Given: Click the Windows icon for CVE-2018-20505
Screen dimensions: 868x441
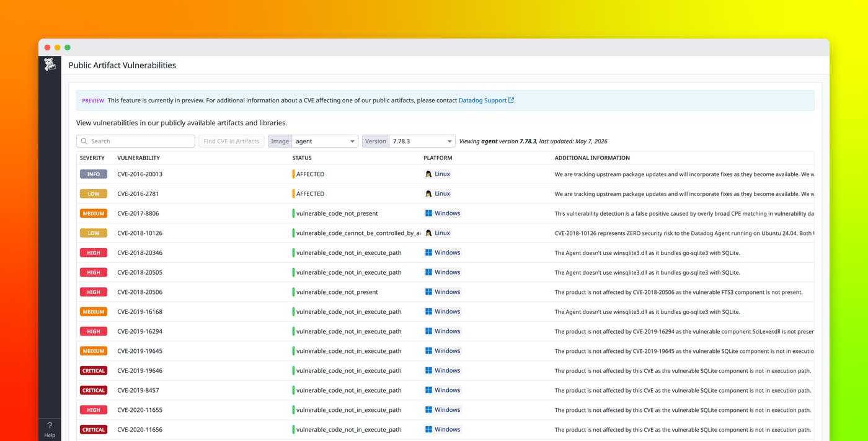Looking at the screenshot, I should [x=428, y=272].
